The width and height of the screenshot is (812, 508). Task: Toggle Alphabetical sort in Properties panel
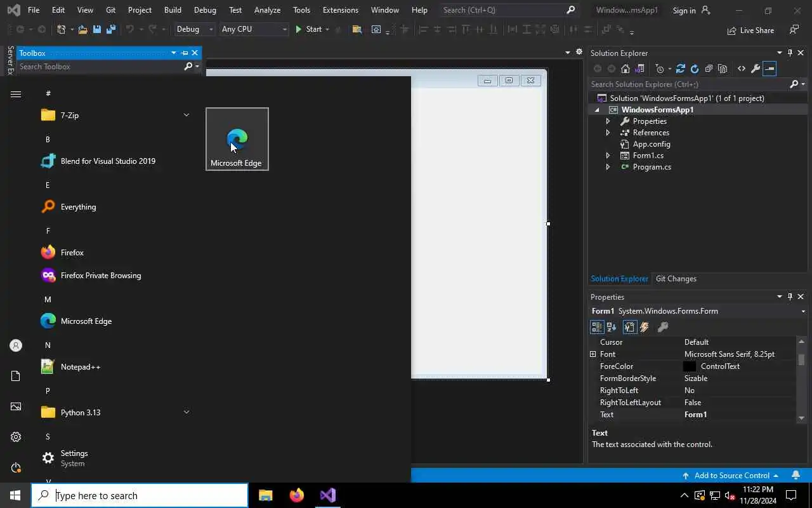click(612, 327)
